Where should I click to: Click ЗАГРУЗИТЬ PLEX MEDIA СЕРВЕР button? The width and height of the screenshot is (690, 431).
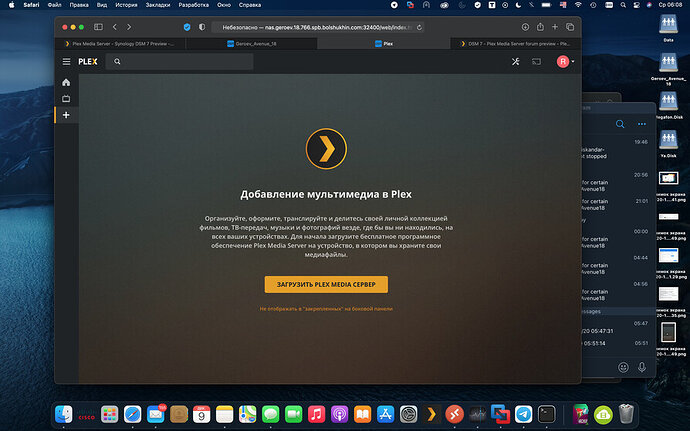point(326,284)
